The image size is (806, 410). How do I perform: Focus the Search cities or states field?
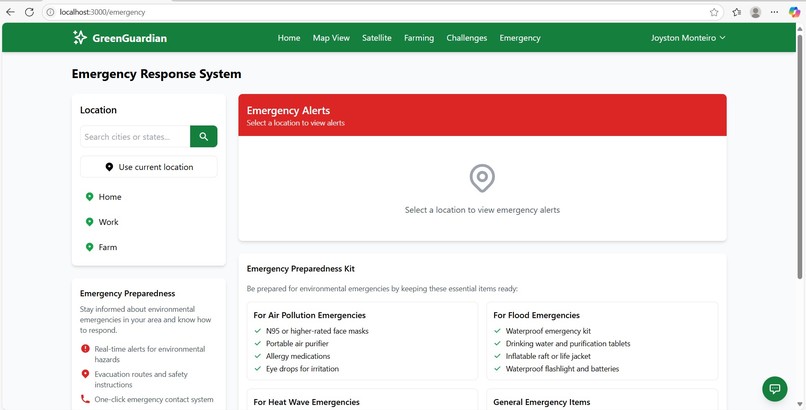pyautogui.click(x=135, y=136)
